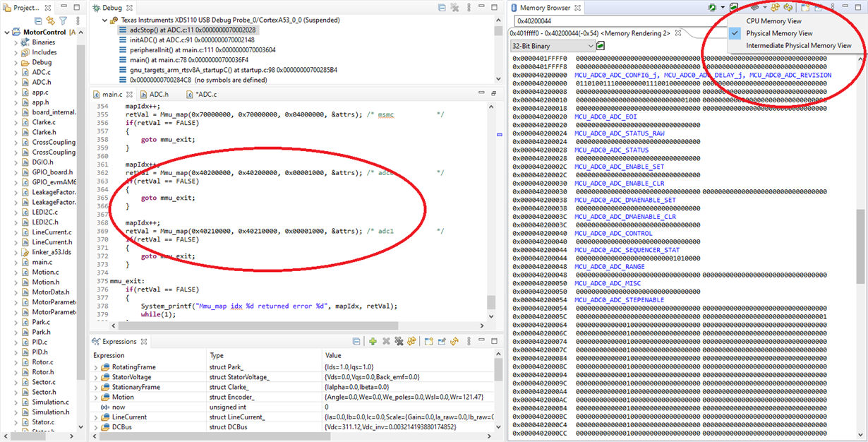This screenshot has width=868, height=442.
Task: Open Clarke.c file in Project Explorer
Action: pyautogui.click(x=44, y=122)
